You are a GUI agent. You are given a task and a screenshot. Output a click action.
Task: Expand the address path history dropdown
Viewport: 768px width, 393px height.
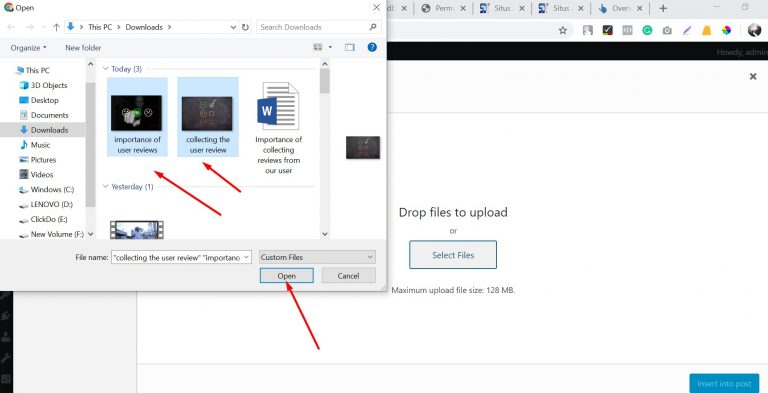tap(233, 27)
